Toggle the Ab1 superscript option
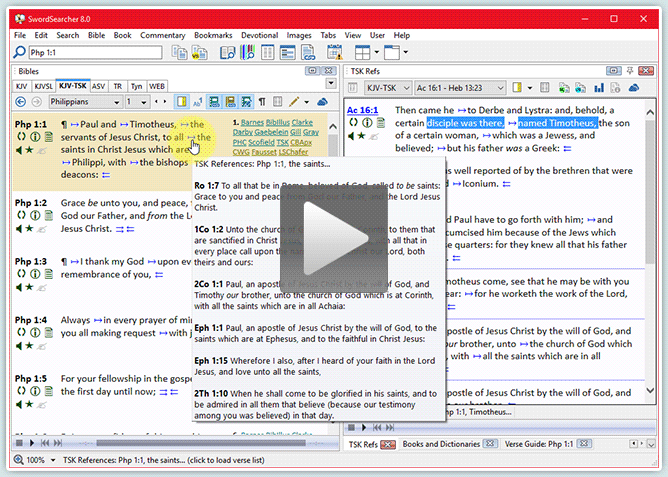Screen dimensions: 668x477 click(x=198, y=102)
